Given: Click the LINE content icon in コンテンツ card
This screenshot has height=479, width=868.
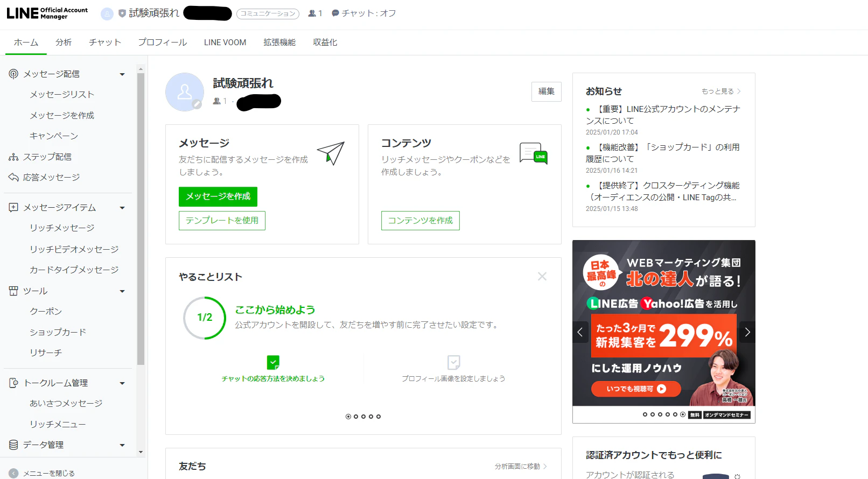Looking at the screenshot, I should coord(533,153).
